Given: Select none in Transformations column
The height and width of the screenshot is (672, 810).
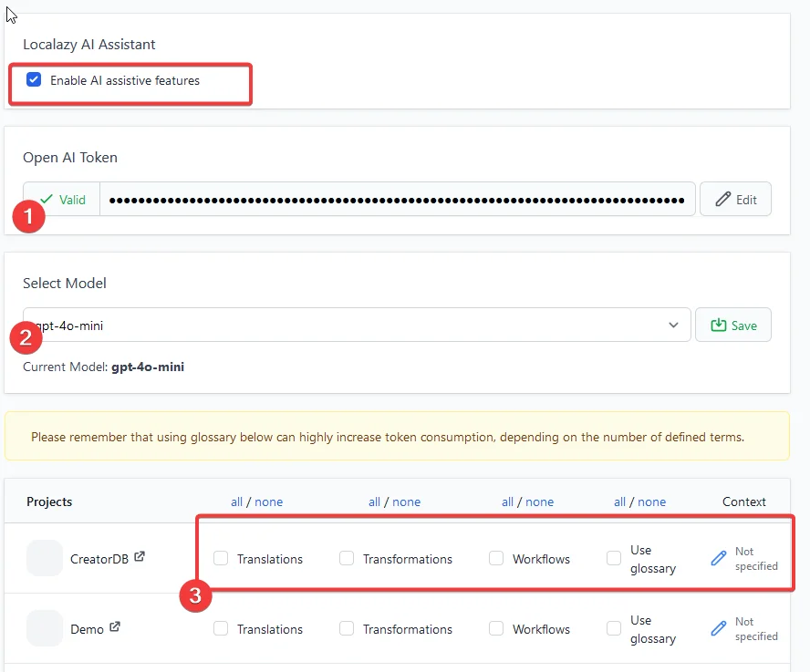Looking at the screenshot, I should 407,501.
